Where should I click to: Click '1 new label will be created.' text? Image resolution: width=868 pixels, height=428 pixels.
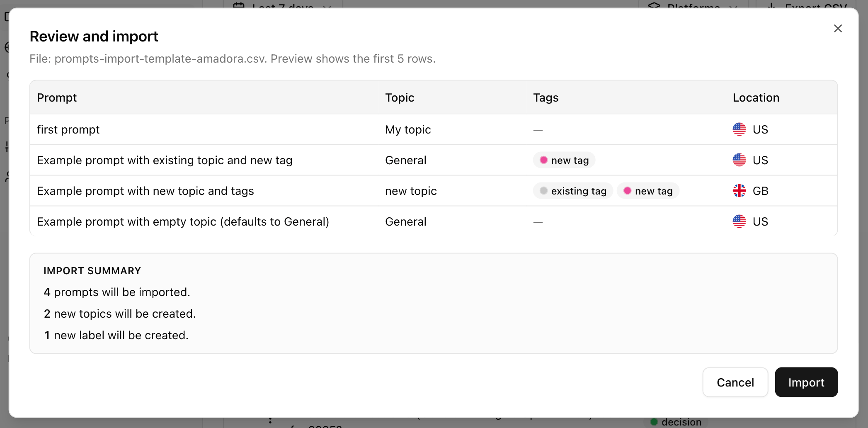tap(116, 335)
